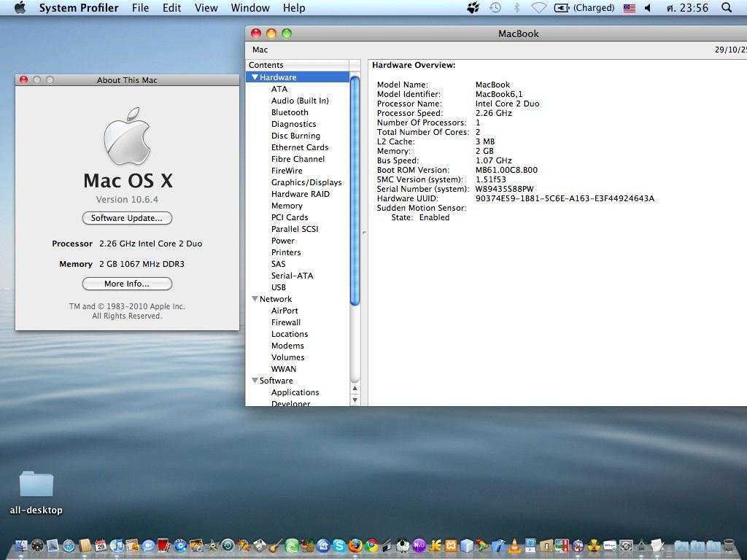The height and width of the screenshot is (560, 747).
Task: Open iMovie star icon in Dock
Action: click(213, 546)
